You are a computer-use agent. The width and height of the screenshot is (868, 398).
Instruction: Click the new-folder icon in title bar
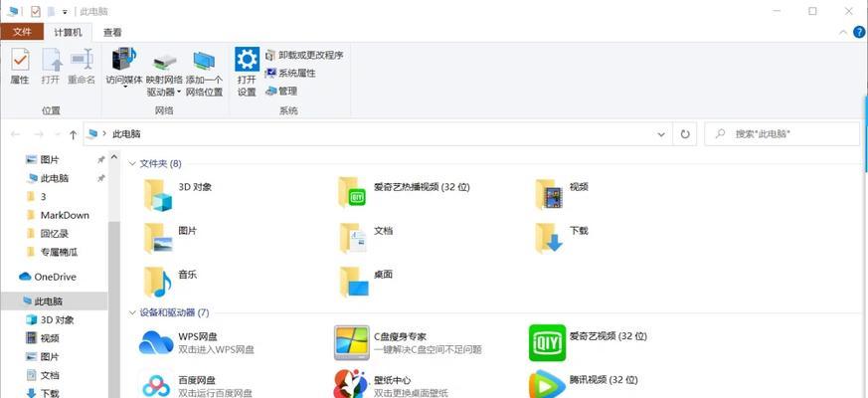point(52,12)
